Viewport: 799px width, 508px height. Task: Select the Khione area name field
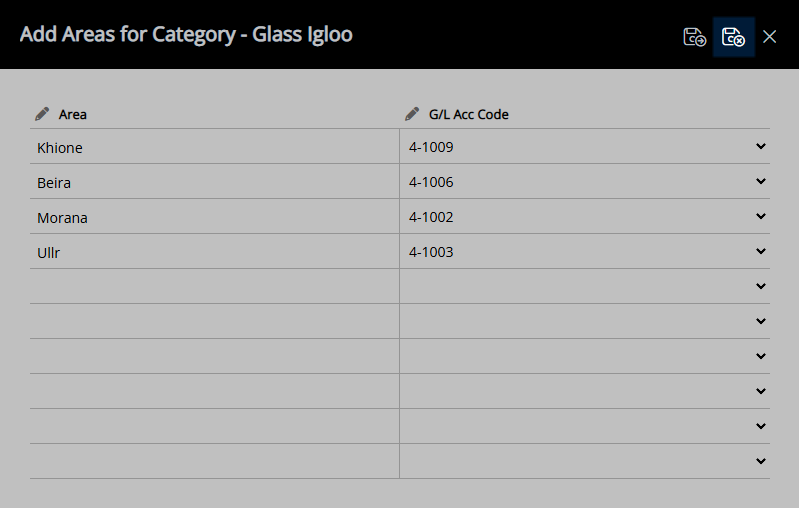pos(215,147)
